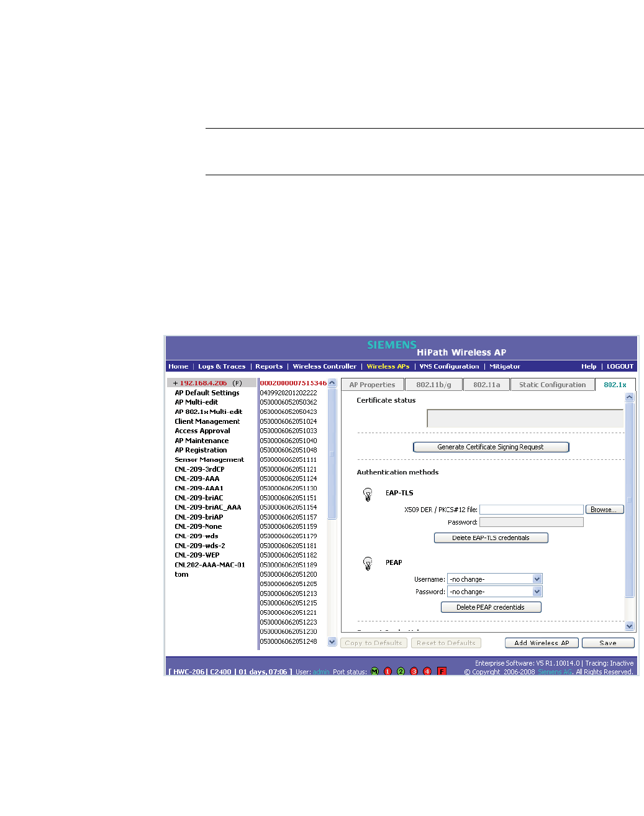Open Client Management
644x816 pixels.
pyautogui.click(x=207, y=421)
